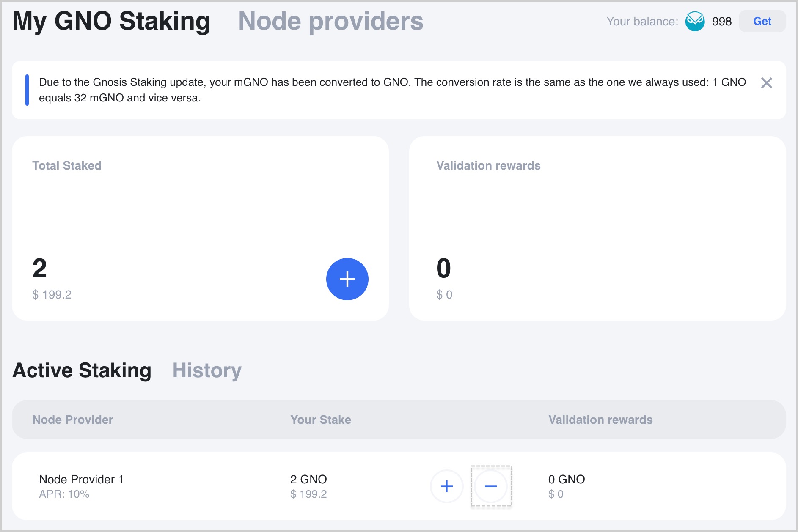Viewport: 798px width, 532px height.
Task: Click the 0 GNO rewards value
Action: [x=567, y=479]
